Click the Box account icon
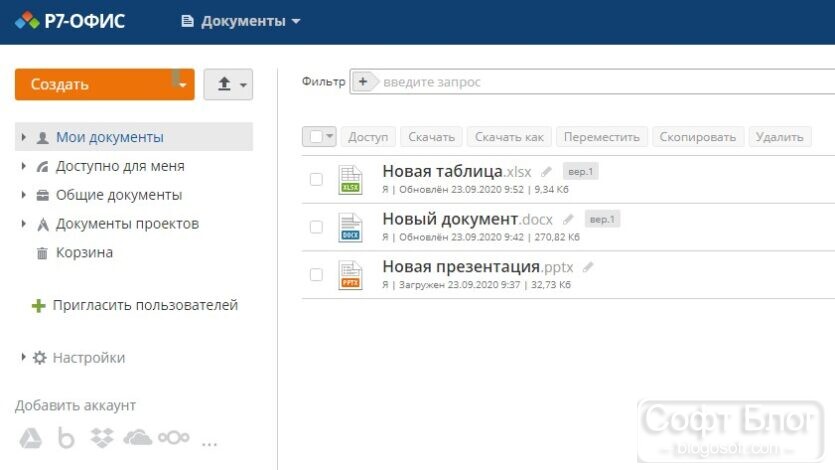 point(66,438)
